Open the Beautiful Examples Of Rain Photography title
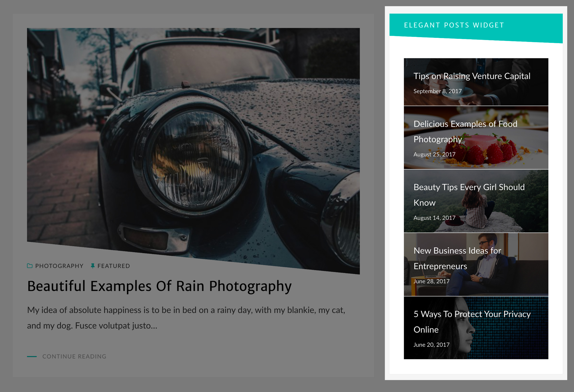This screenshot has width=574, height=392. (x=159, y=286)
